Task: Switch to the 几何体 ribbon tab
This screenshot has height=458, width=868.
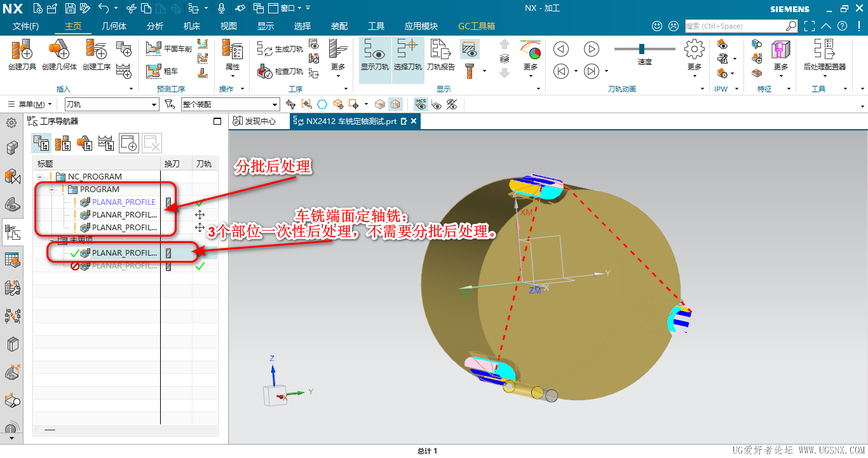Action: coord(114,26)
